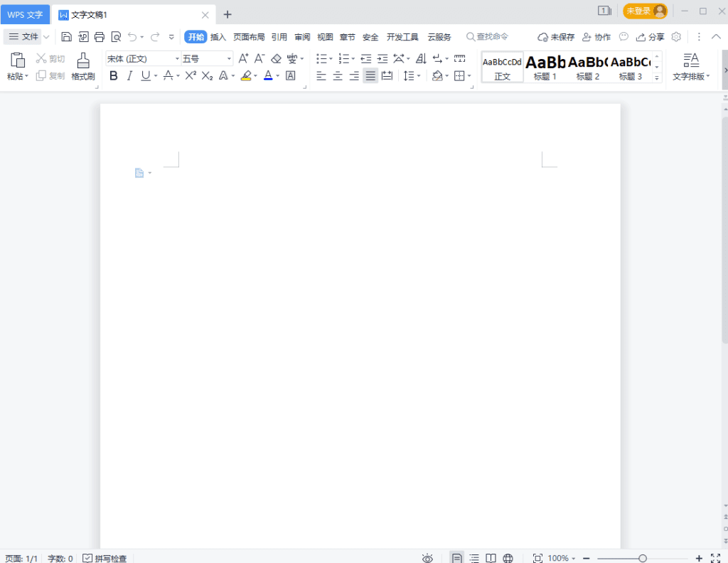
Task: Switch to the 插入 ribbon tab
Action: click(x=218, y=36)
